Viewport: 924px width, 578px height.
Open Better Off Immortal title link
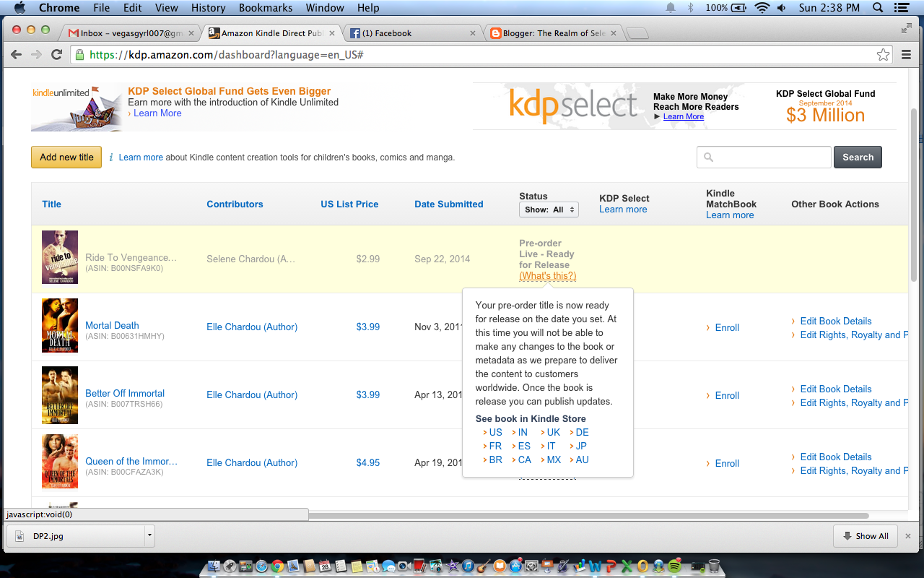(x=125, y=394)
